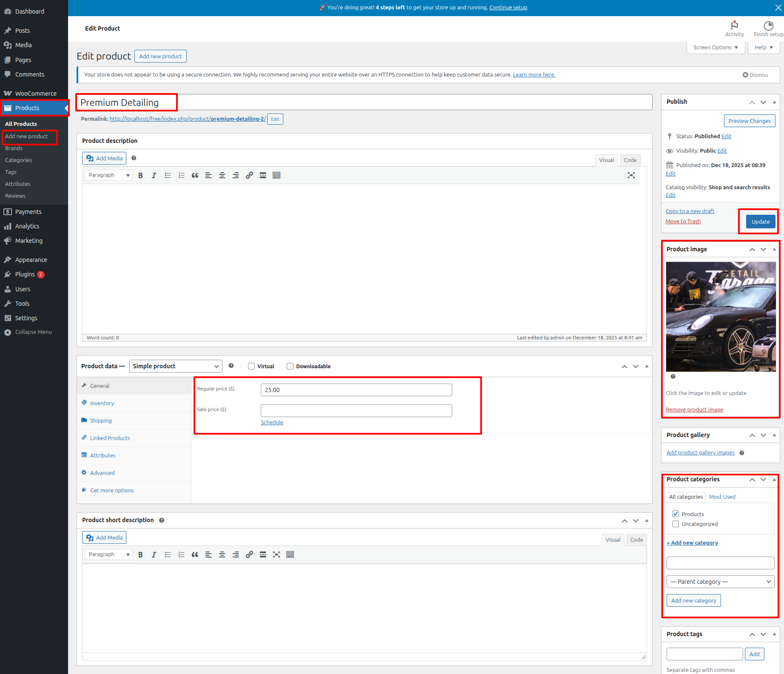Viewport: 784px width, 674px height.
Task: Check the Downloadable option
Action: tap(290, 366)
